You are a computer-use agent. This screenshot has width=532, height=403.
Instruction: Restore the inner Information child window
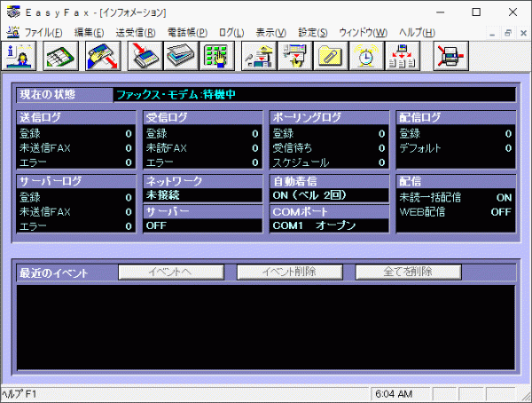[x=508, y=34]
